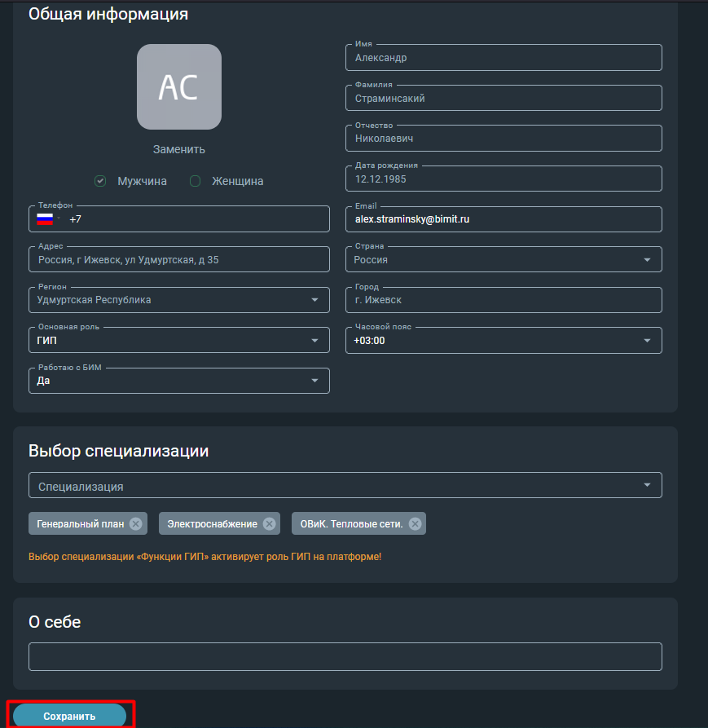Open the Регион dropdown
This screenshot has width=708, height=728.
coord(179,300)
